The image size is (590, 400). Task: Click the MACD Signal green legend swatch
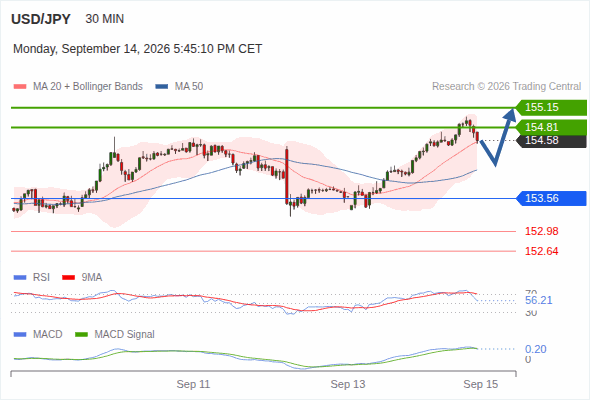81,335
